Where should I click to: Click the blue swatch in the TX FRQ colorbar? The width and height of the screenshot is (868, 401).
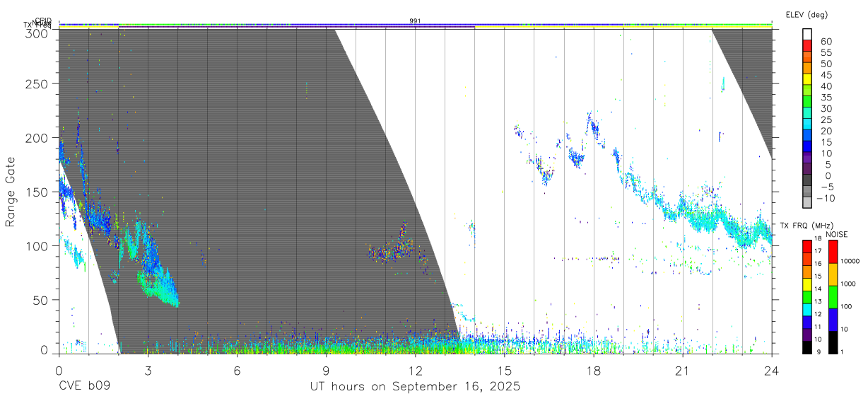click(807, 322)
